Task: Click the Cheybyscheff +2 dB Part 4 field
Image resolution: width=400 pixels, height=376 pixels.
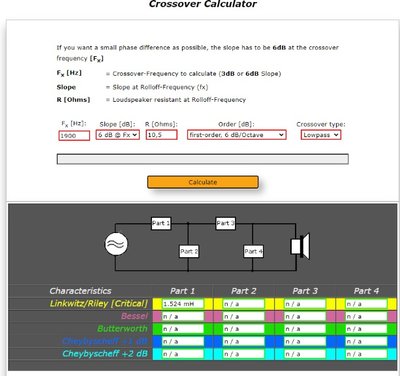Action: point(366,354)
